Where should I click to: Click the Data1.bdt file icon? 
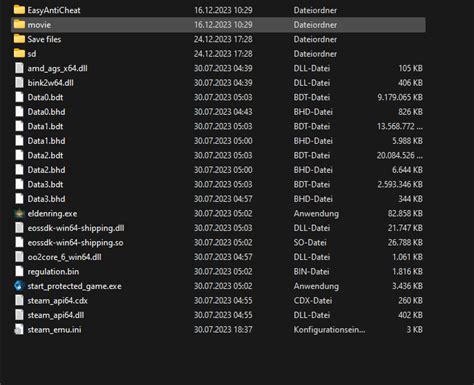19,126
